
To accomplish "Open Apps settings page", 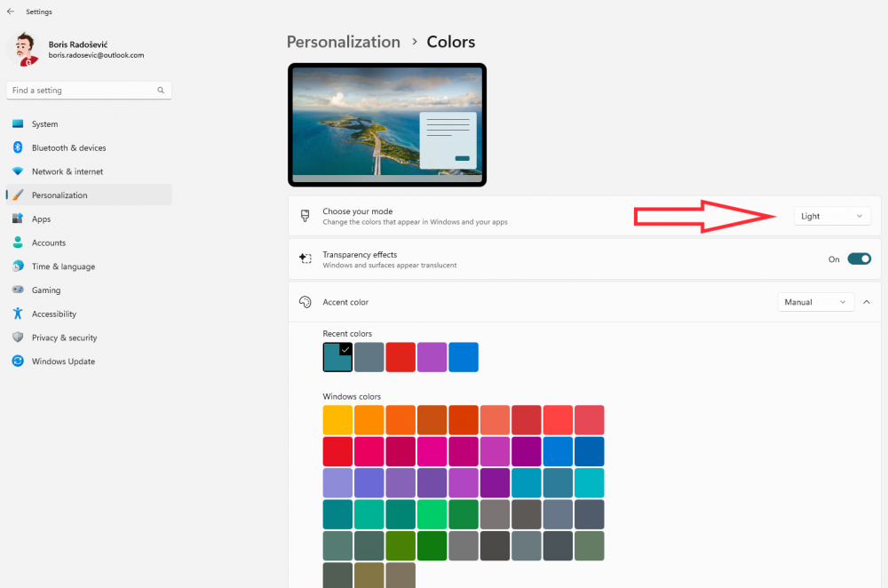I will pyautogui.click(x=89, y=219).
